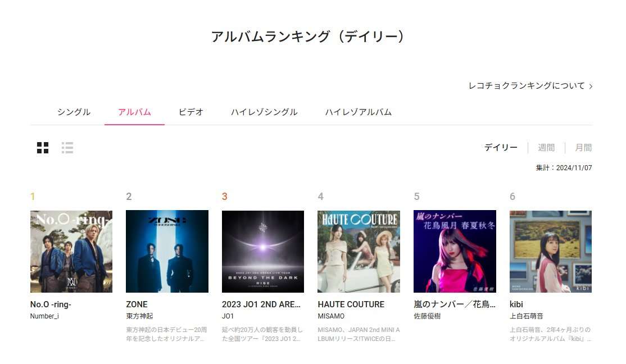Viewport: 626px width, 364px height.
Task: Open the ビデオ ranking tab
Action: tap(191, 112)
